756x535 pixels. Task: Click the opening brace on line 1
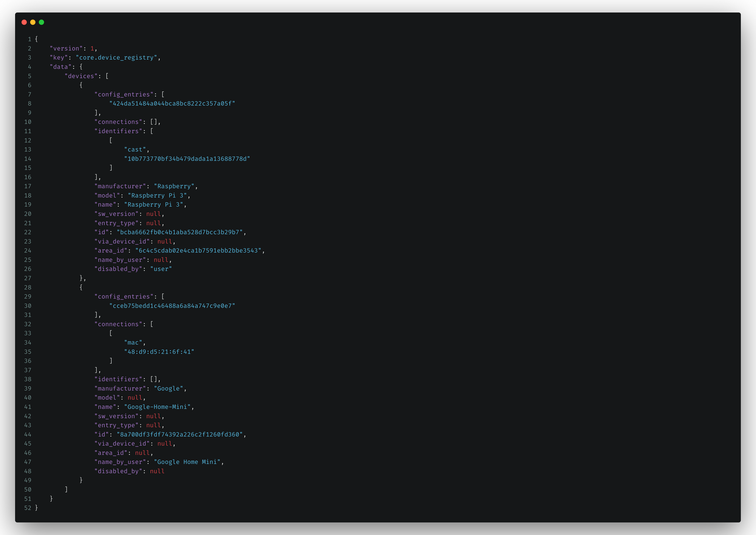click(x=36, y=39)
